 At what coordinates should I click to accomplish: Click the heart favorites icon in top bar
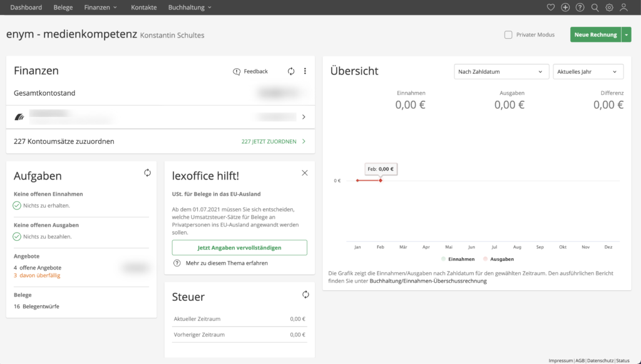coord(551,8)
